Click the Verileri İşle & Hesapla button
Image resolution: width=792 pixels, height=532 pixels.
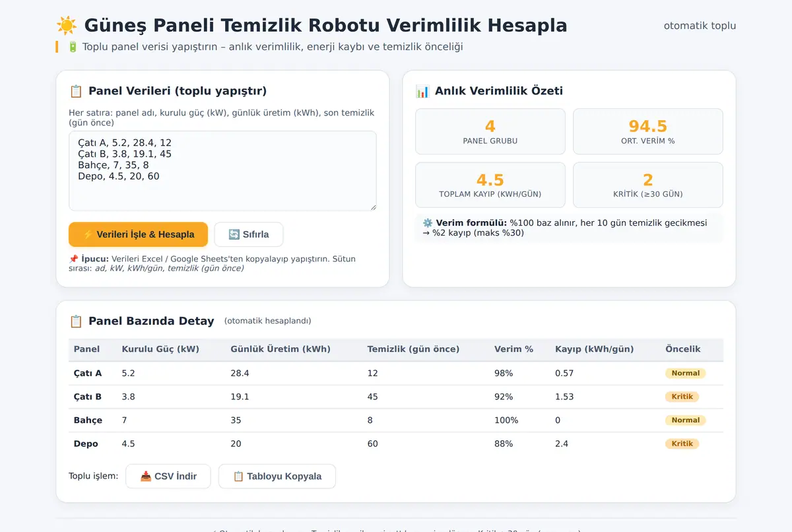click(x=138, y=234)
